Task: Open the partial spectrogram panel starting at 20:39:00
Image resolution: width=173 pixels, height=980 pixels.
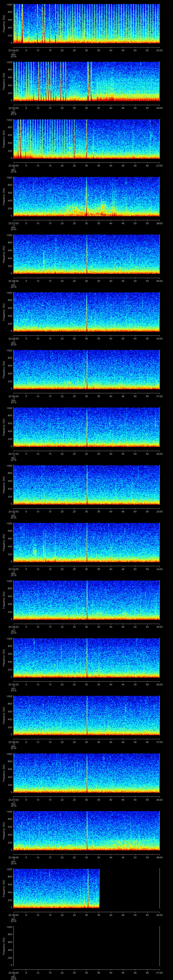Action: point(57,888)
